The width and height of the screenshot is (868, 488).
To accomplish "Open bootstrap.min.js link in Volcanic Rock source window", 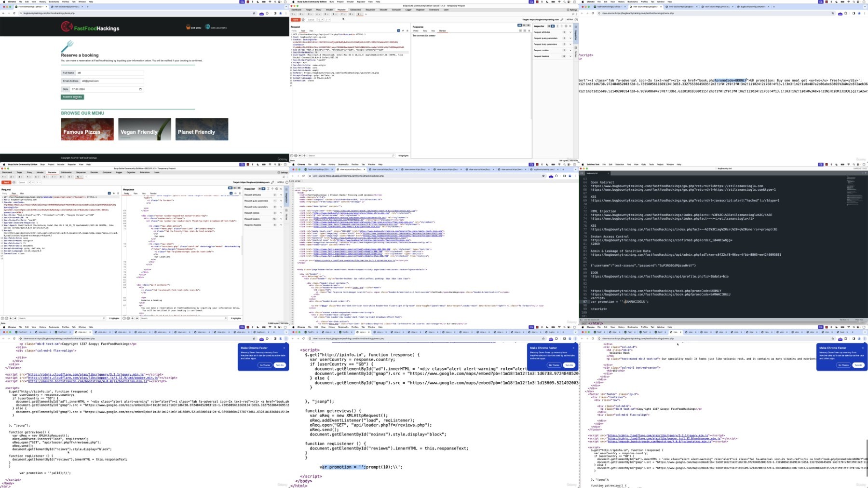I will coord(659,441).
